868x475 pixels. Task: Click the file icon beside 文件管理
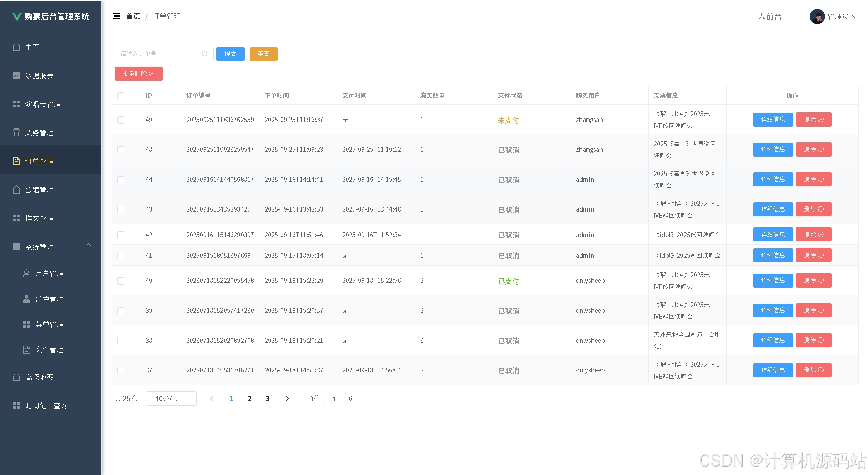26,349
